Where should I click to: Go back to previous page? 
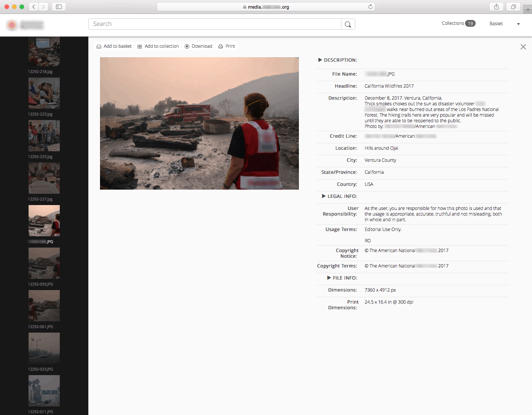[x=33, y=7]
